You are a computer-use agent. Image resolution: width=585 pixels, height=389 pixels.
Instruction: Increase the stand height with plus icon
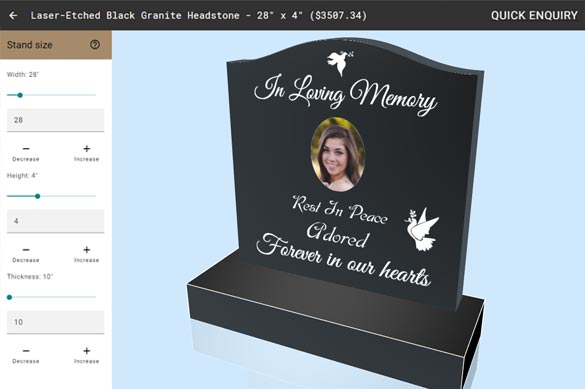[87, 250]
